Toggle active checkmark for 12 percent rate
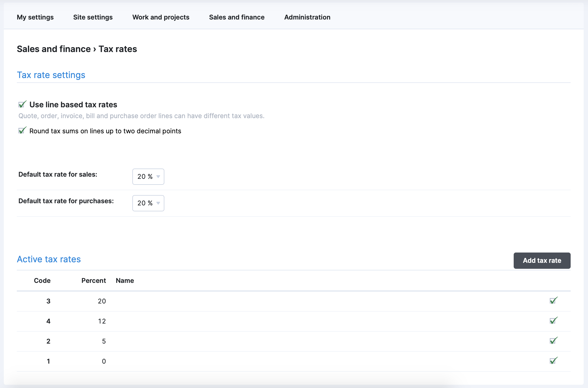This screenshot has width=588, height=388. point(554,321)
